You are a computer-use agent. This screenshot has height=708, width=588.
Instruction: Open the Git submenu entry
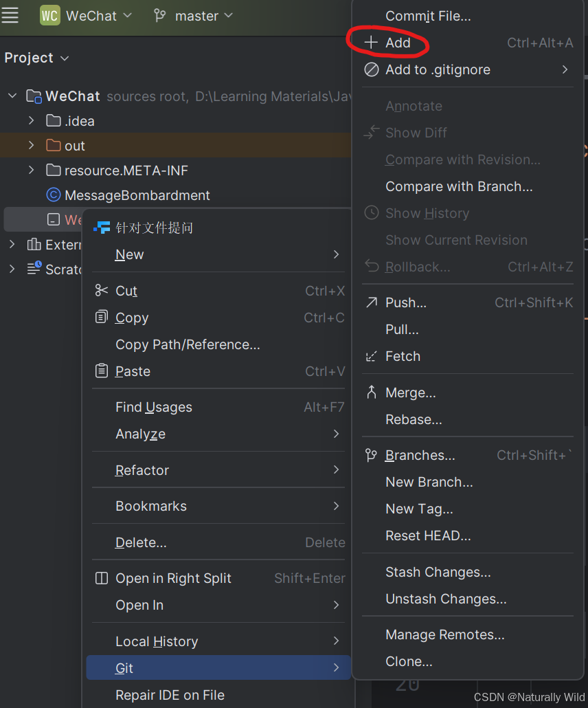click(218, 668)
